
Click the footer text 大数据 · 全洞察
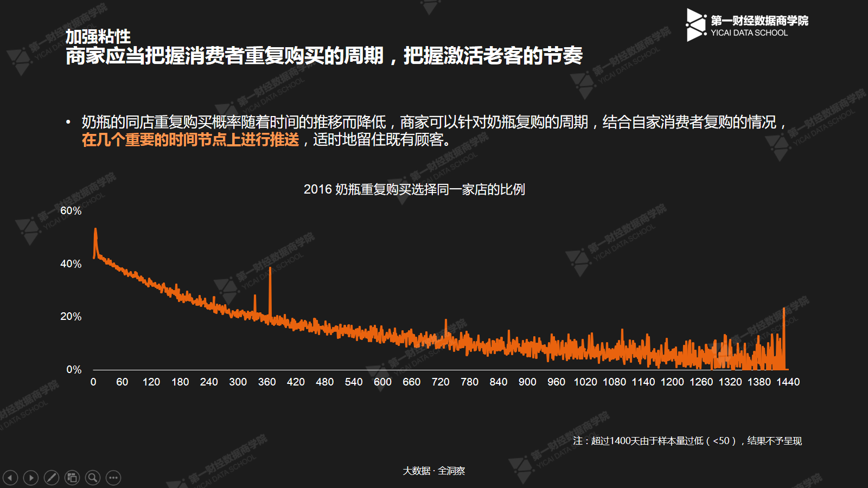click(x=433, y=471)
